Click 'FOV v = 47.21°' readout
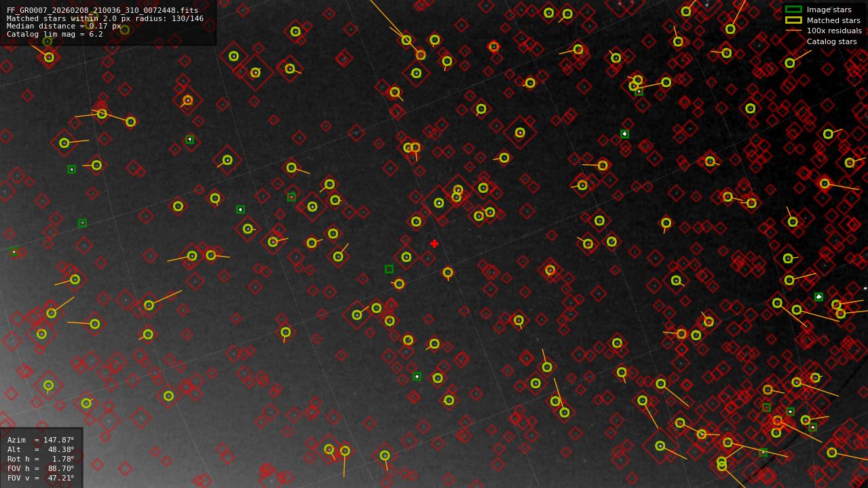This screenshot has width=868, height=488. [41, 478]
